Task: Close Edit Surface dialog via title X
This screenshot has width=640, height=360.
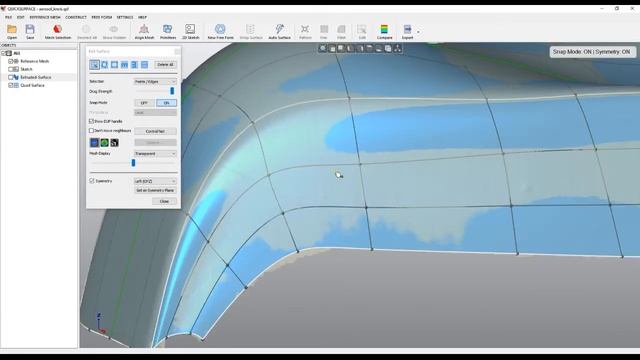Action: (x=177, y=51)
